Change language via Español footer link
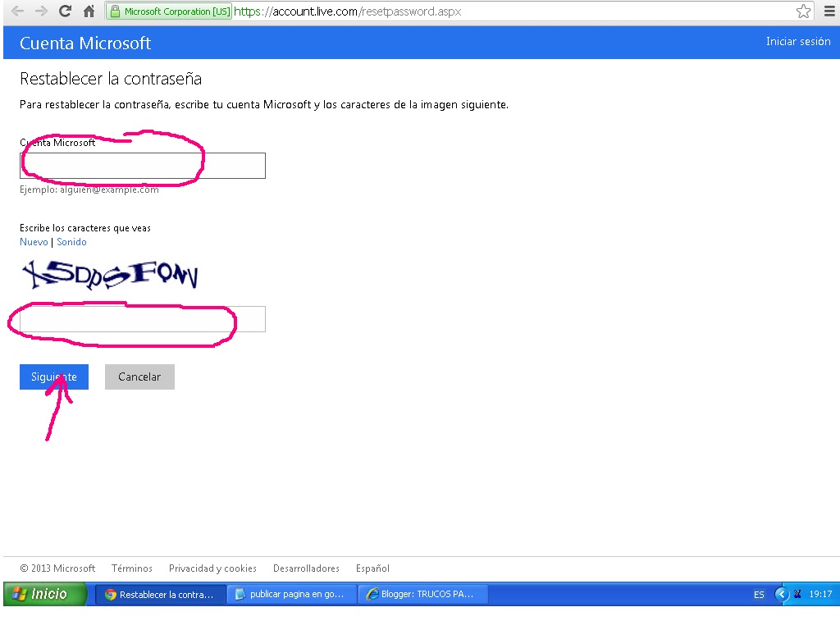 coord(372,568)
